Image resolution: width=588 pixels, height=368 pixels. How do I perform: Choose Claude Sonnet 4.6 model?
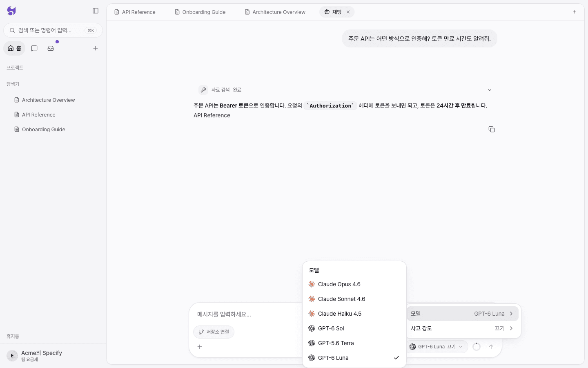click(354, 299)
